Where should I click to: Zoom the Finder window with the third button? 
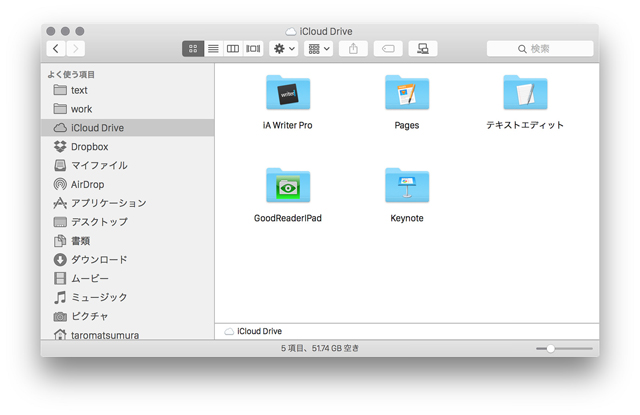tap(80, 31)
